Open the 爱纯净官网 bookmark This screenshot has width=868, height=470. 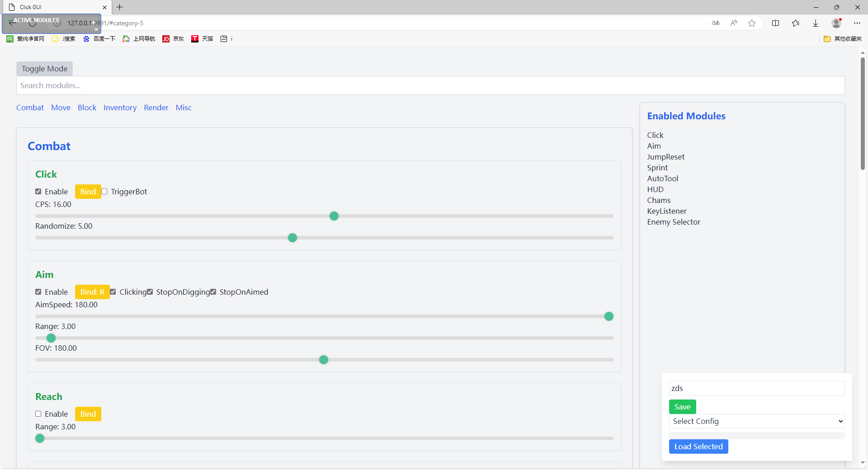(x=25, y=39)
